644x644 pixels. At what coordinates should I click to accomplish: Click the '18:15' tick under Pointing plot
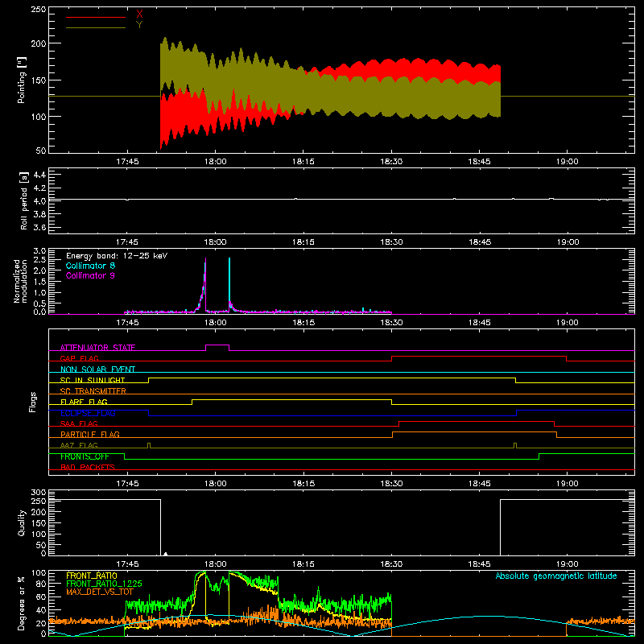pos(303,162)
